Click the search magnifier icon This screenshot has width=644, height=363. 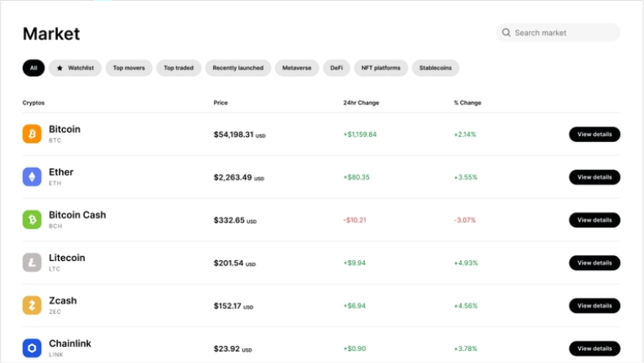point(507,33)
